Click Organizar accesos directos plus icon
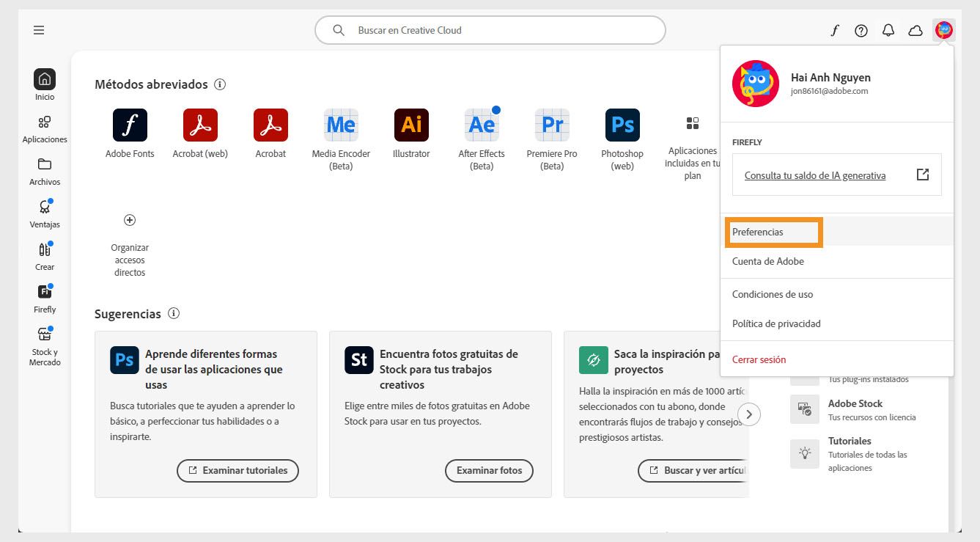Image resolution: width=980 pixels, height=542 pixels. 130,220
